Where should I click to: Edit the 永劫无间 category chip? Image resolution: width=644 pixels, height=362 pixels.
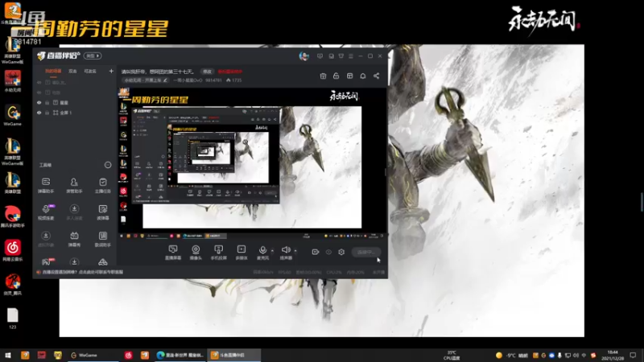(x=146, y=80)
